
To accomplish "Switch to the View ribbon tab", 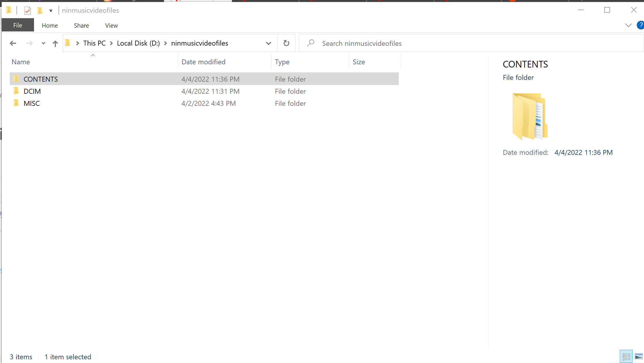I will coord(111,25).
